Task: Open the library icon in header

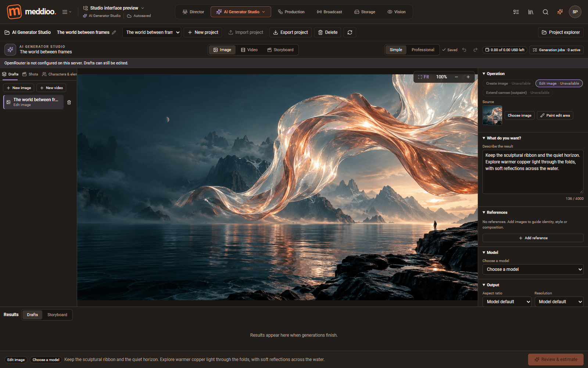Action: tap(531, 12)
